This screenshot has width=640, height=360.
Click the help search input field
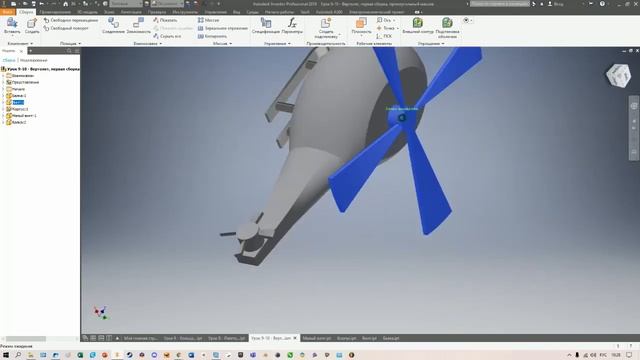500,4
